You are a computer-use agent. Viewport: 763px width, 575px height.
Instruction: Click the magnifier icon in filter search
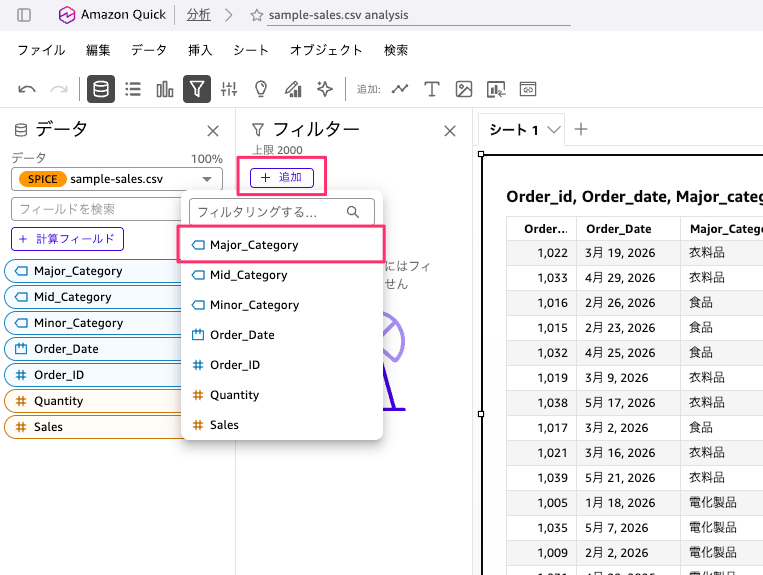pos(353,212)
